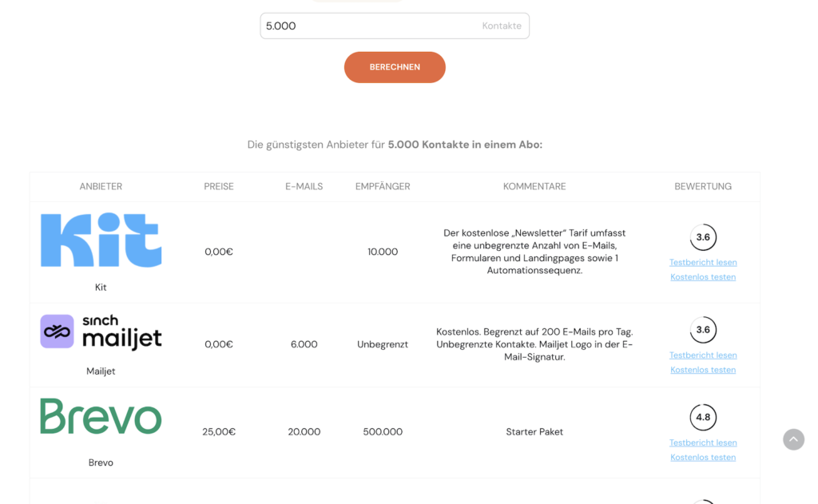
Task: Click the BERECHNEN button
Action: (395, 67)
